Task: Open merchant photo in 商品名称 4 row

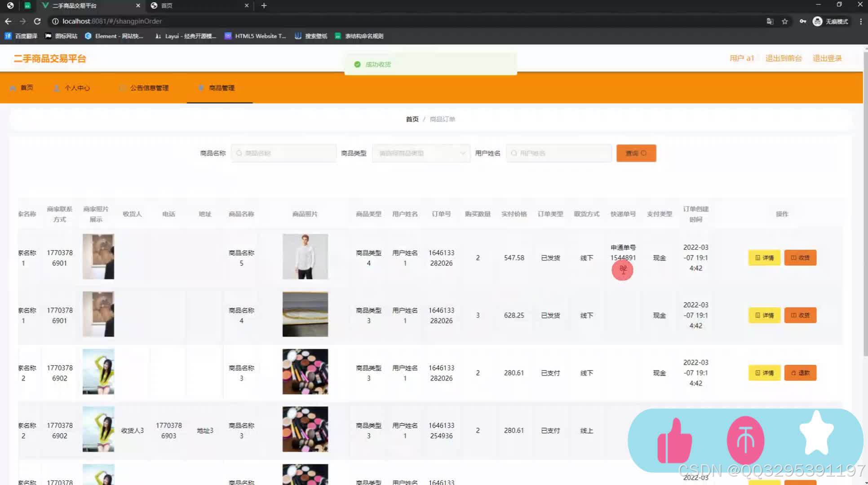Action: 98,314
